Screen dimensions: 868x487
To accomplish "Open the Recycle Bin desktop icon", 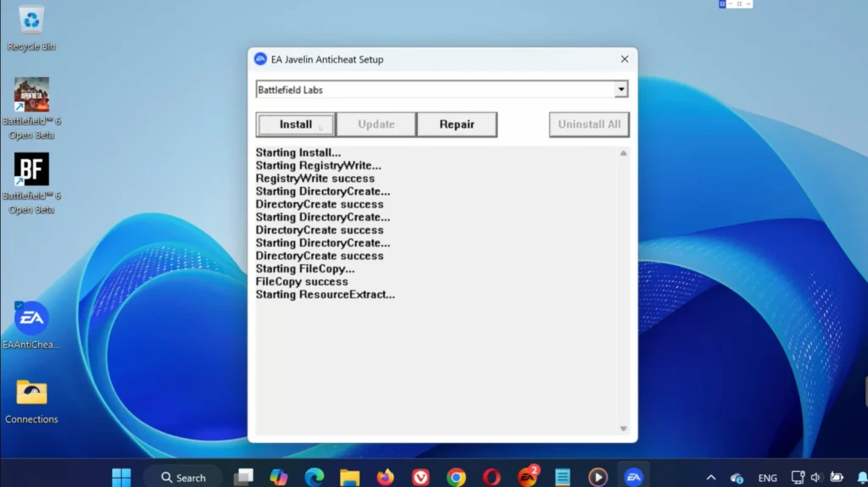I will coord(31,19).
